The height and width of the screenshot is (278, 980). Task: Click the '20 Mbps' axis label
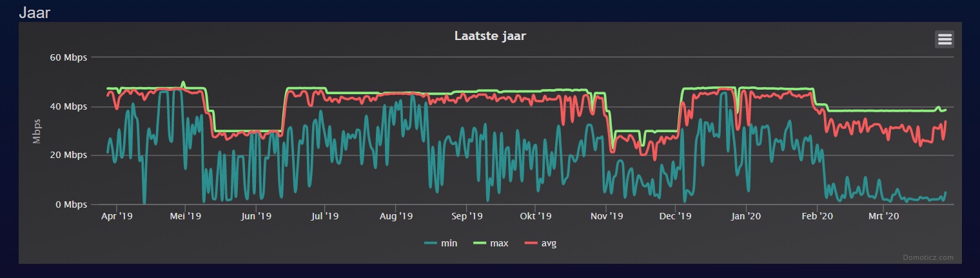[x=68, y=155]
